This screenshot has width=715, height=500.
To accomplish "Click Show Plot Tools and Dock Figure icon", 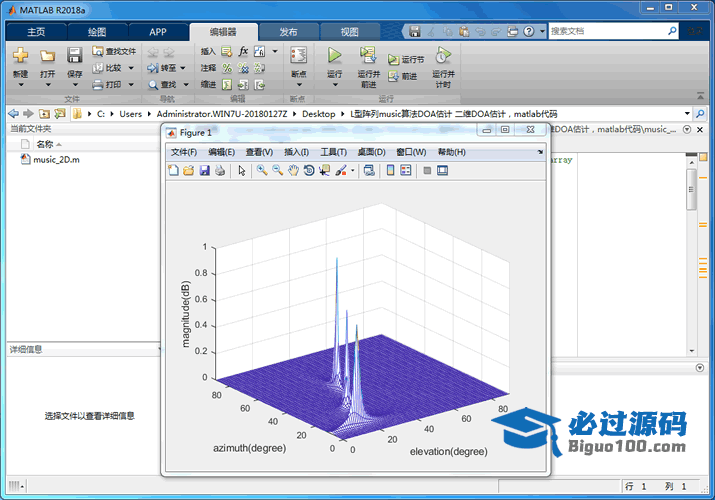I will tap(442, 170).
